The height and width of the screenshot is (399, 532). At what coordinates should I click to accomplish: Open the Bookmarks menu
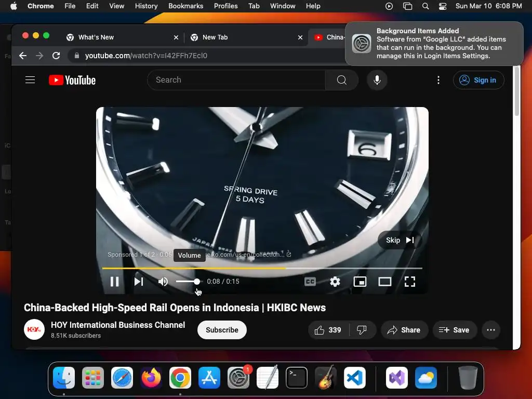(x=185, y=6)
